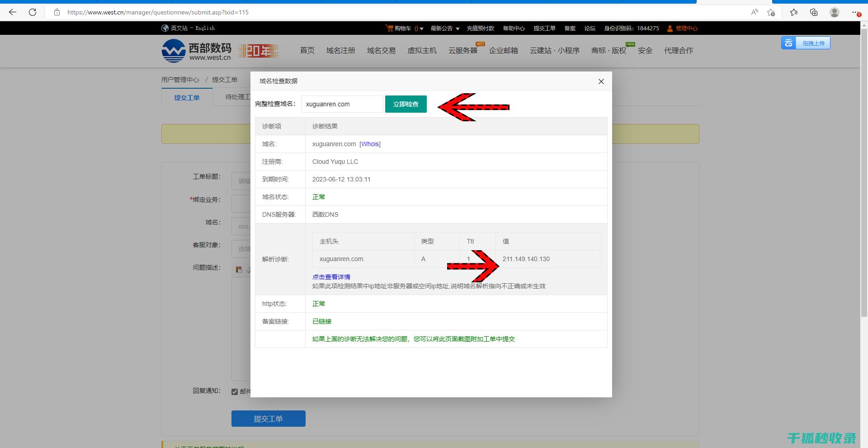Click the paste icon in 问题描述 toolbar

point(239,270)
